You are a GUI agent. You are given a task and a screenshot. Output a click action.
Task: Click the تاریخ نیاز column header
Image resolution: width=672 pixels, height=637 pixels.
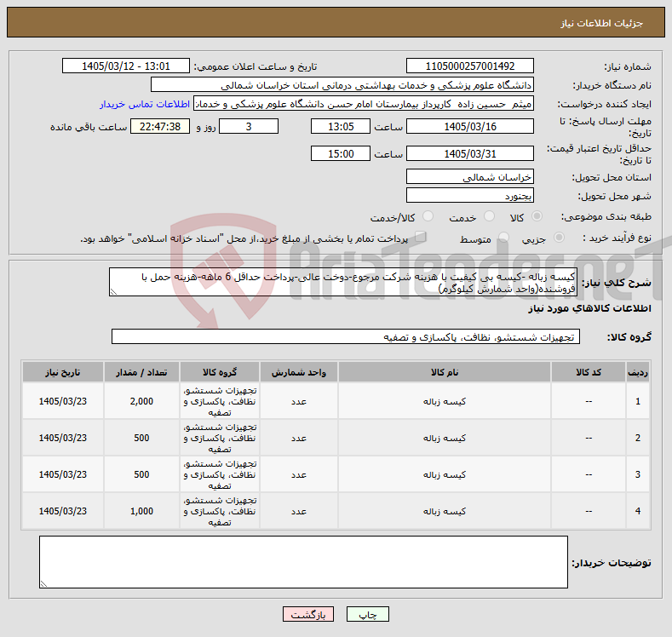click(x=63, y=372)
